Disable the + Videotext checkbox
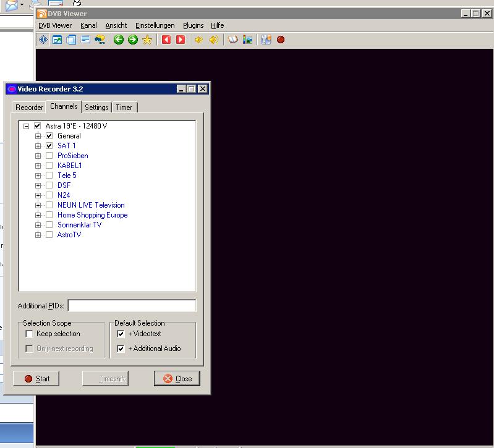Screen dimensions: 494x448 [x=121, y=334]
